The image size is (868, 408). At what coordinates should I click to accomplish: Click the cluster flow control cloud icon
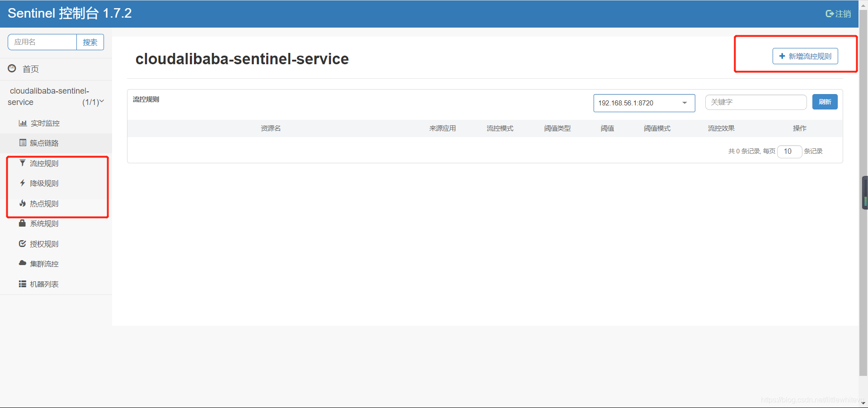[x=23, y=263]
